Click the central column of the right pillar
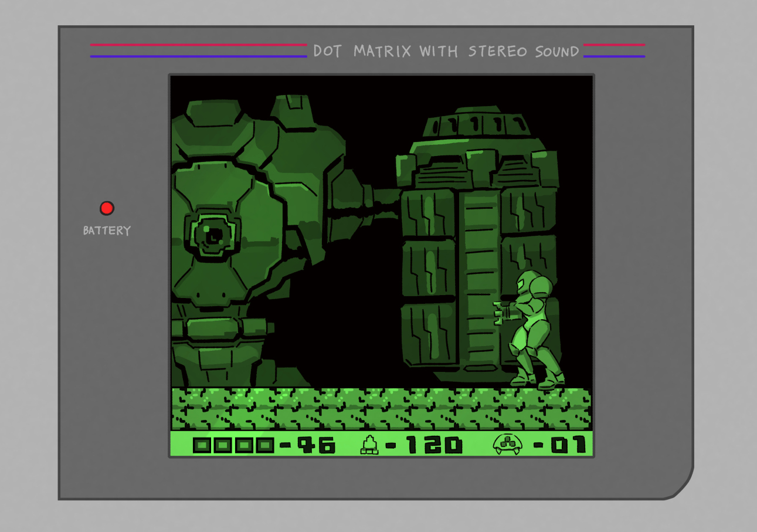The height and width of the screenshot is (532, 757). pos(479,276)
